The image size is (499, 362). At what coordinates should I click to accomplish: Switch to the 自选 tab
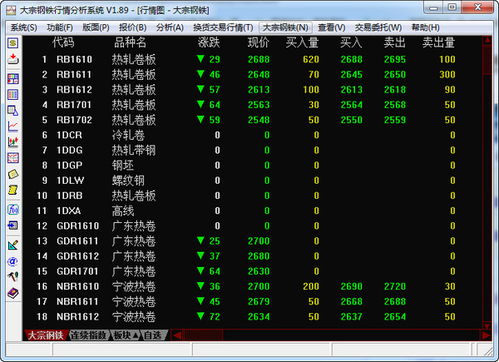(153, 335)
